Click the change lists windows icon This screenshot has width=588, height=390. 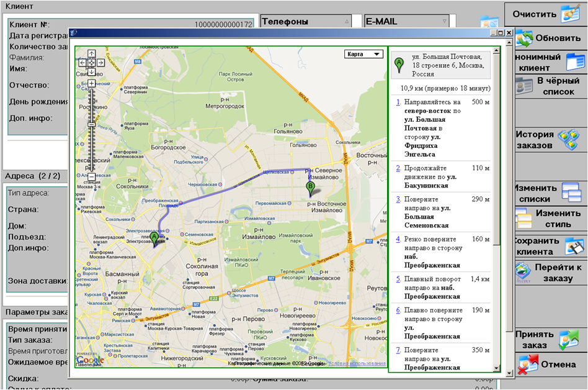(571, 193)
